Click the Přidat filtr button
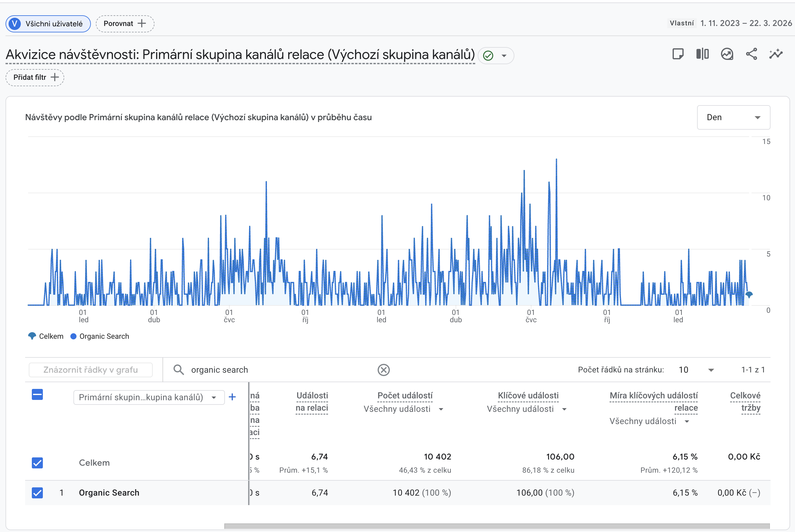Screen dimensions: 795x532 tap(35, 78)
